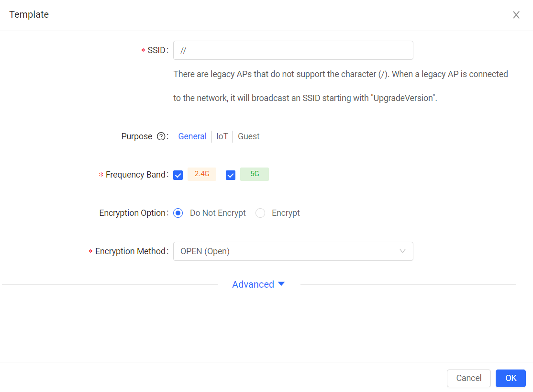Click the Template dialog title
This screenshot has height=392, width=533.
tap(29, 15)
